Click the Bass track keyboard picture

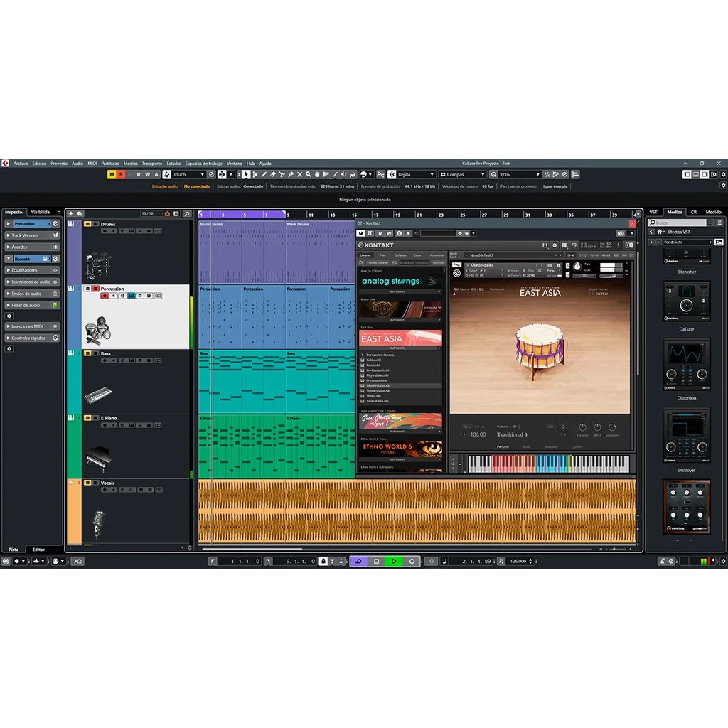coord(98,395)
